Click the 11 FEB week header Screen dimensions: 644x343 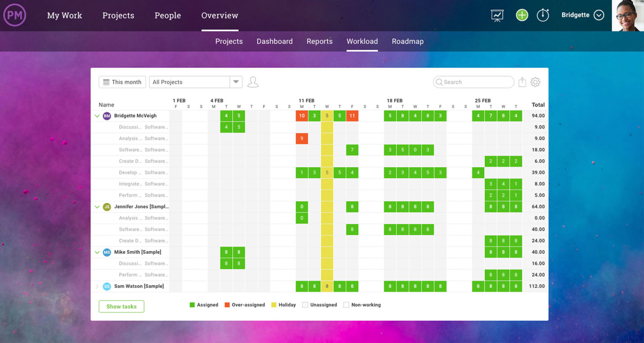[306, 101]
